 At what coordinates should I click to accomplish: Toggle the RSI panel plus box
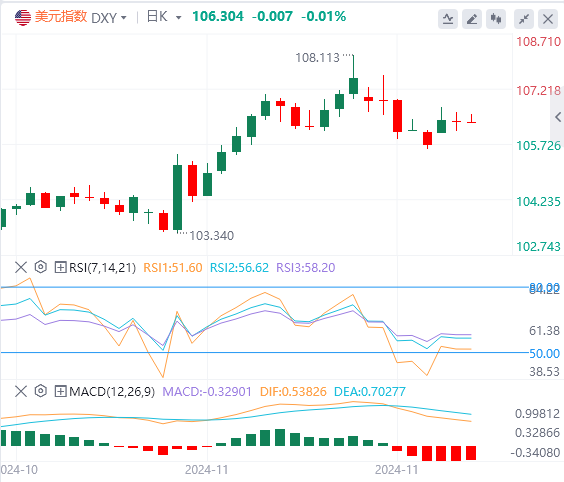60,267
